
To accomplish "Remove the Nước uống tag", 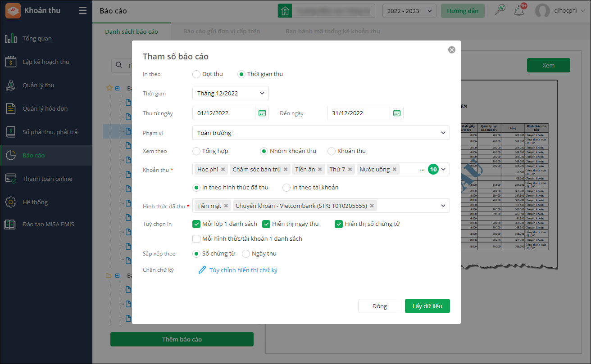I will 395,170.
